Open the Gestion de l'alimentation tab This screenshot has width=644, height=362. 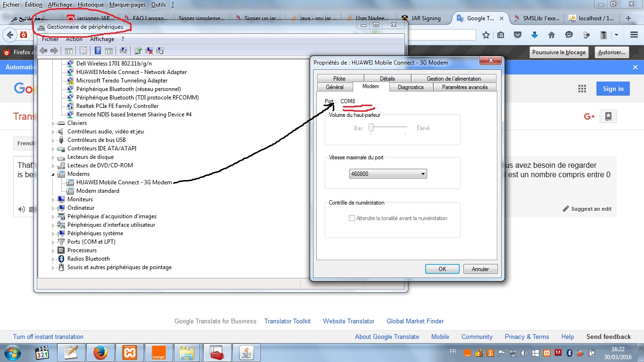pos(454,79)
